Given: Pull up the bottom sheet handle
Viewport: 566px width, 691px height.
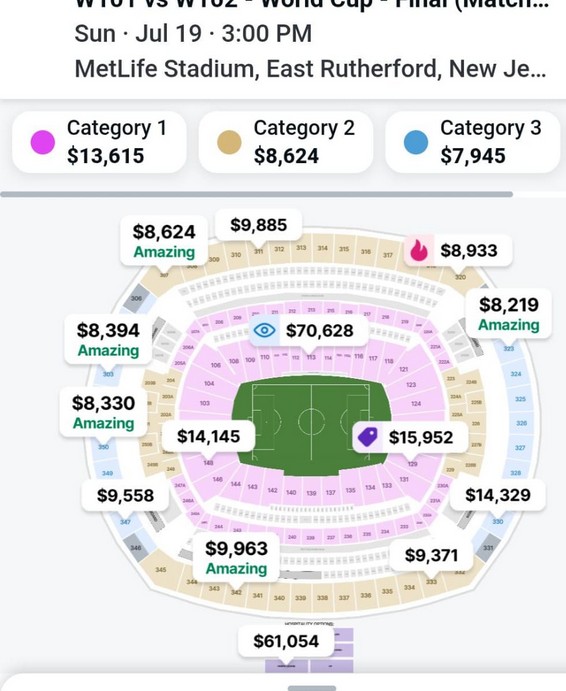Looking at the screenshot, I should (312, 688).
